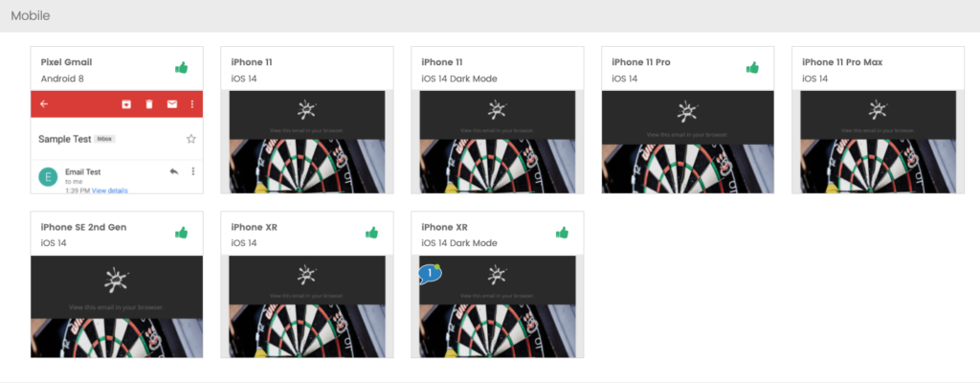
Task: Open iPhone SE 2nd Gen preview thumbnail
Action: pos(117,306)
